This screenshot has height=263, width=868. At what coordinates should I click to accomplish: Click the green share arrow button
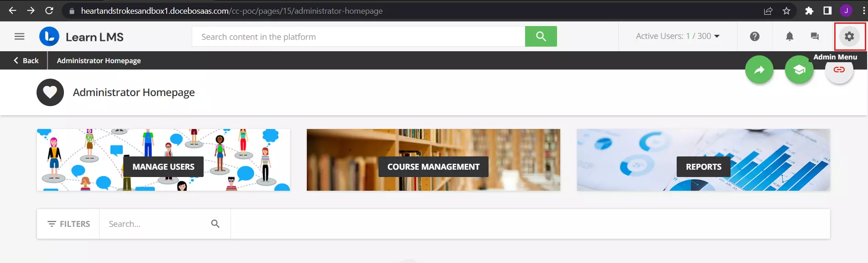click(759, 70)
